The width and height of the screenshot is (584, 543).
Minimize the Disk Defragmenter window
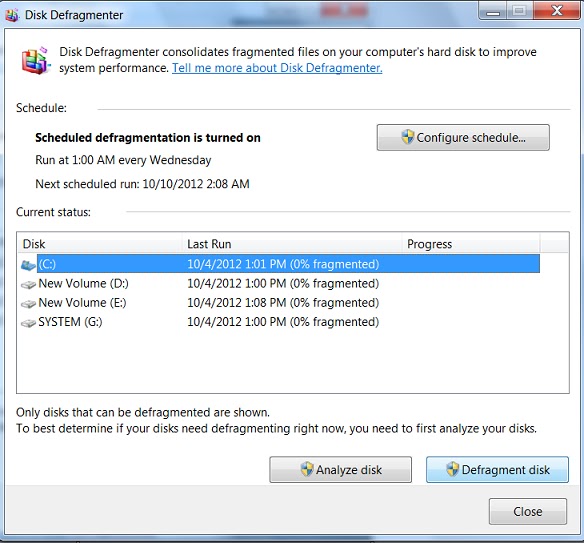[492, 11]
